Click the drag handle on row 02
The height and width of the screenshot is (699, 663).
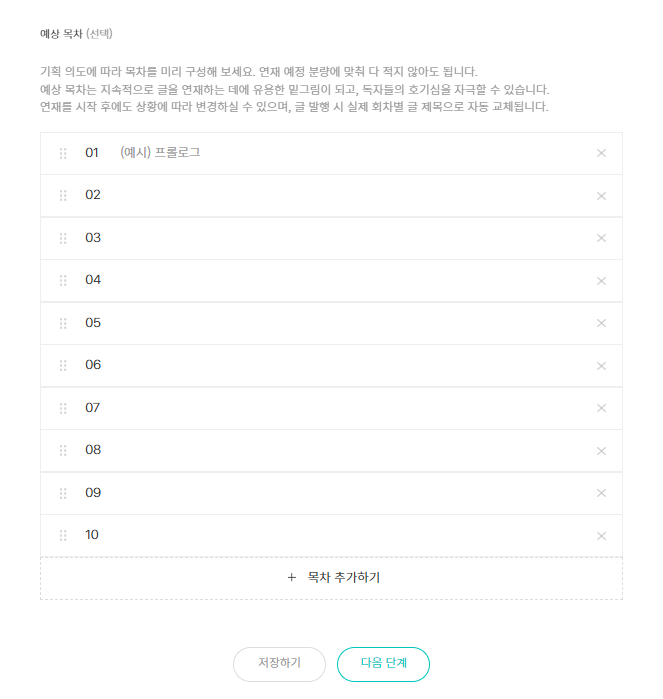(63, 196)
